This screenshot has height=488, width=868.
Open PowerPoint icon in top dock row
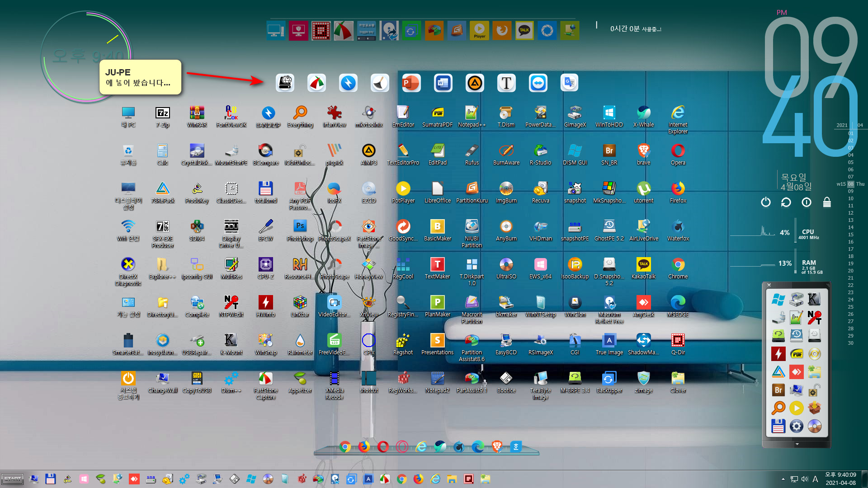pos(411,83)
